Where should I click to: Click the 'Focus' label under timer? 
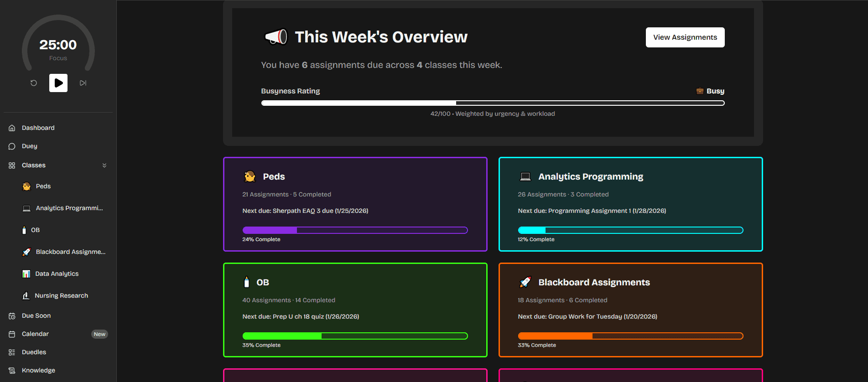point(58,58)
